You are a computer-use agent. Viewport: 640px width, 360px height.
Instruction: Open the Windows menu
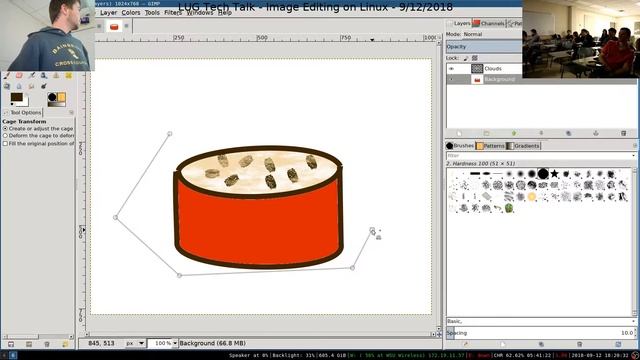pyautogui.click(x=200, y=13)
